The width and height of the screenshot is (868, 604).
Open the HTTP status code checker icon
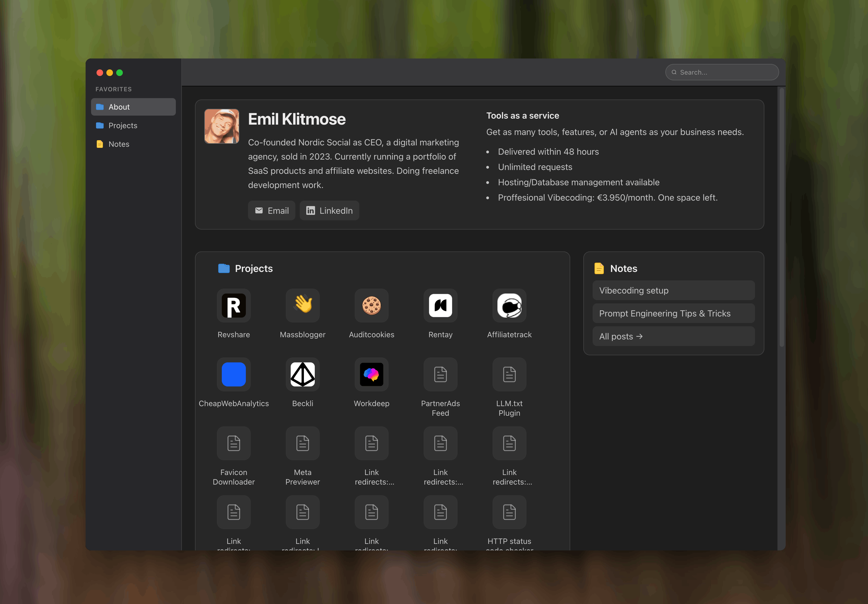click(509, 512)
